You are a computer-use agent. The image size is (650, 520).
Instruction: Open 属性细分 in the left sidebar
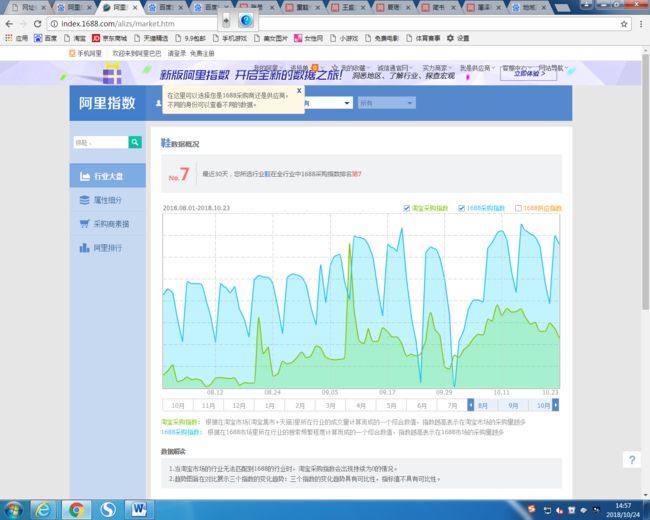pos(108,200)
